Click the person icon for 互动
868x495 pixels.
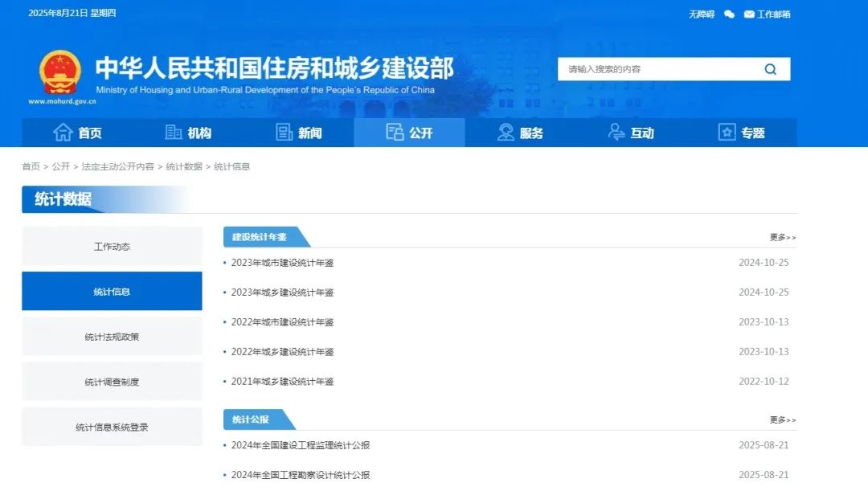pyautogui.click(x=616, y=133)
